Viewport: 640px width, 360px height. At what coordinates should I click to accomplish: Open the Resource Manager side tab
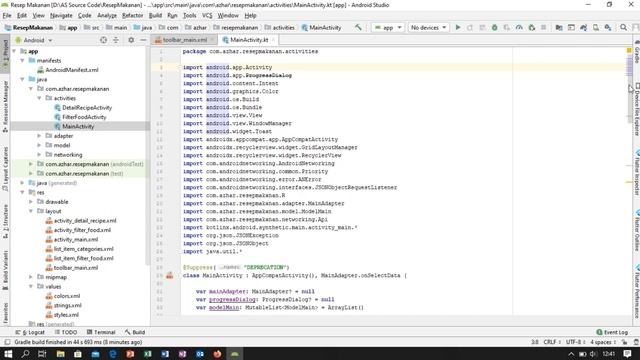[5, 106]
